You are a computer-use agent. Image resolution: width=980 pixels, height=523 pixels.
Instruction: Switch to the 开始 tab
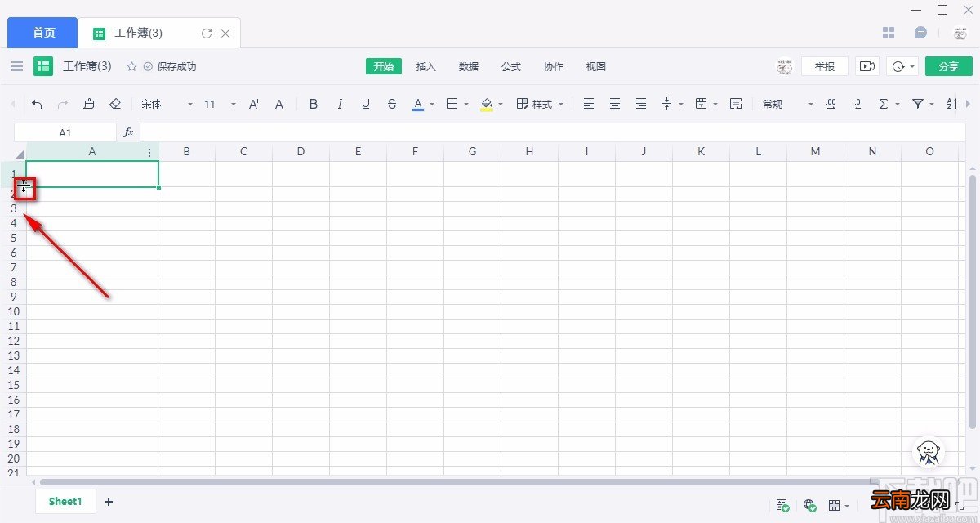click(384, 66)
